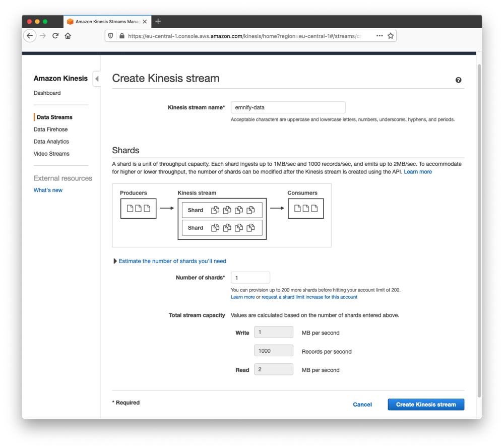Image resolution: width=504 pixels, height=448 pixels.
Task: Click the Amazon Kinesis sidebar heading
Action: point(60,78)
